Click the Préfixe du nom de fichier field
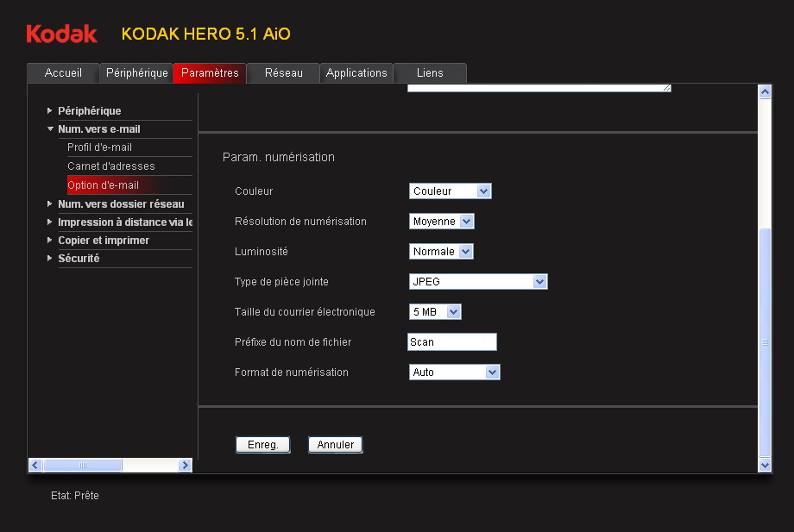794x532 pixels. 451,342
